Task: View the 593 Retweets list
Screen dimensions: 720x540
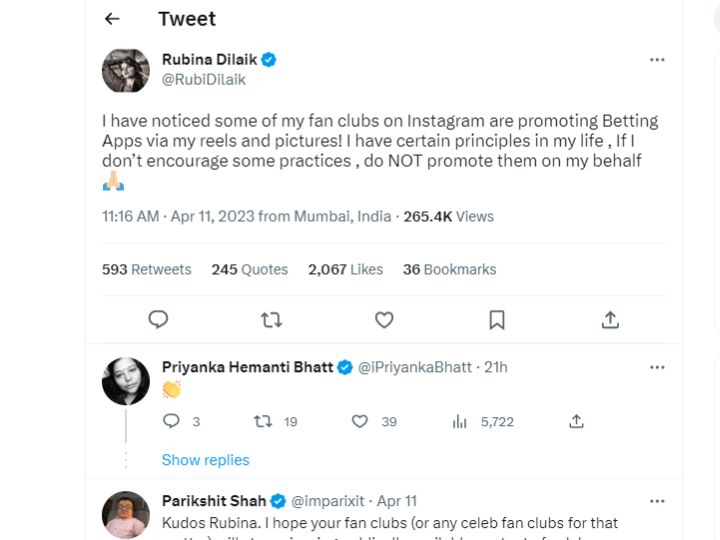Action: tap(146, 269)
